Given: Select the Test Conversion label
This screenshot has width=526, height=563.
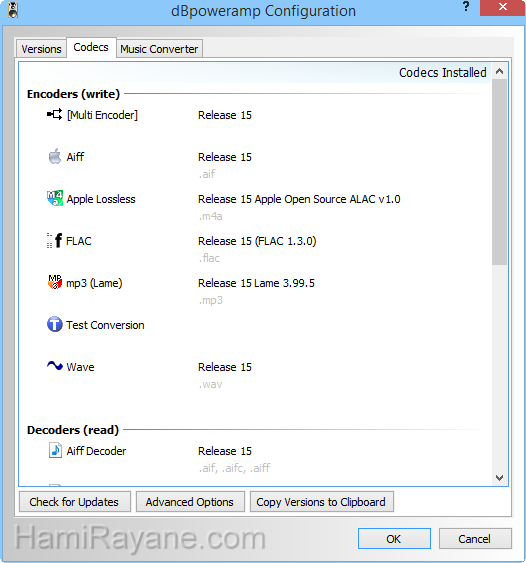Looking at the screenshot, I should pos(105,325).
